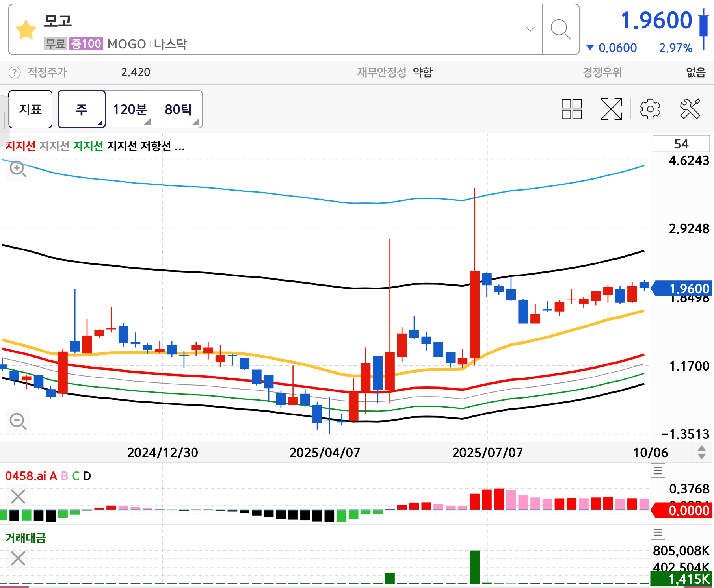Zoom in the chart with plus magnifier
Image resolution: width=714 pixels, height=588 pixels.
pos(18,169)
